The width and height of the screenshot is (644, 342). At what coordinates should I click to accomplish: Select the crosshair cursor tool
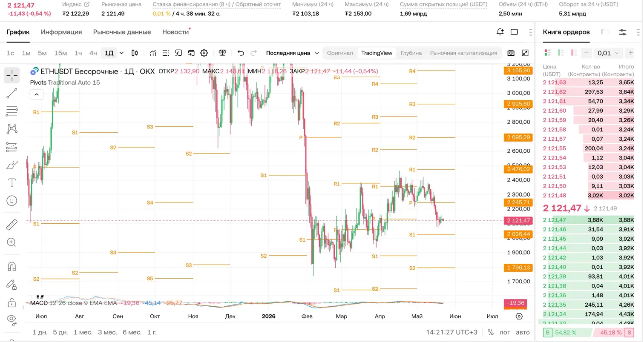pyautogui.click(x=12, y=75)
